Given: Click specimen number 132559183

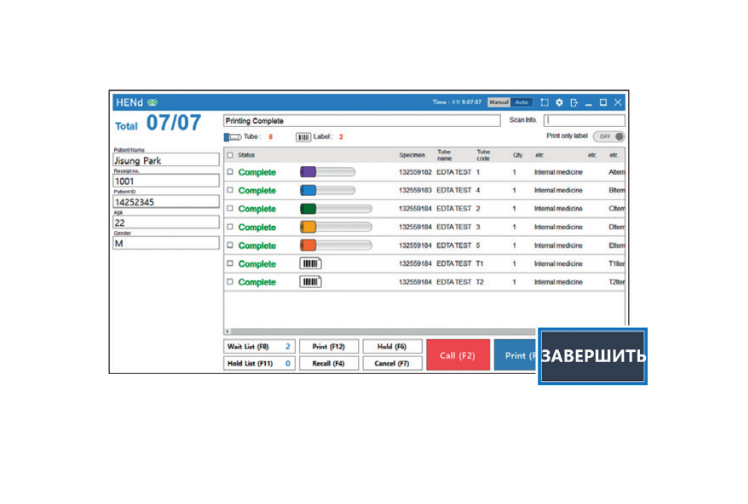Looking at the screenshot, I should click(x=415, y=190).
